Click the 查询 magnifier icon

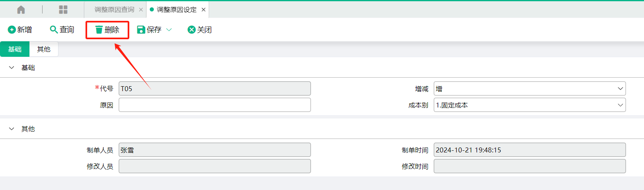pos(54,30)
